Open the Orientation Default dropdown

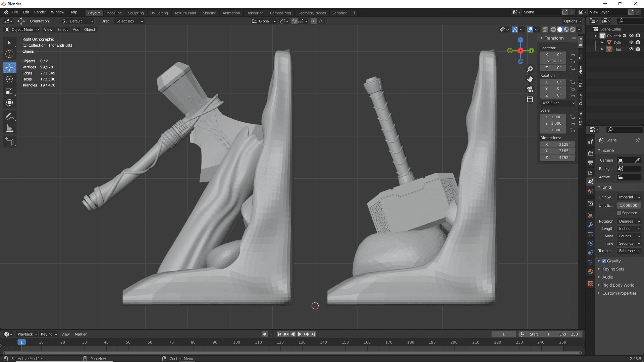click(78, 21)
